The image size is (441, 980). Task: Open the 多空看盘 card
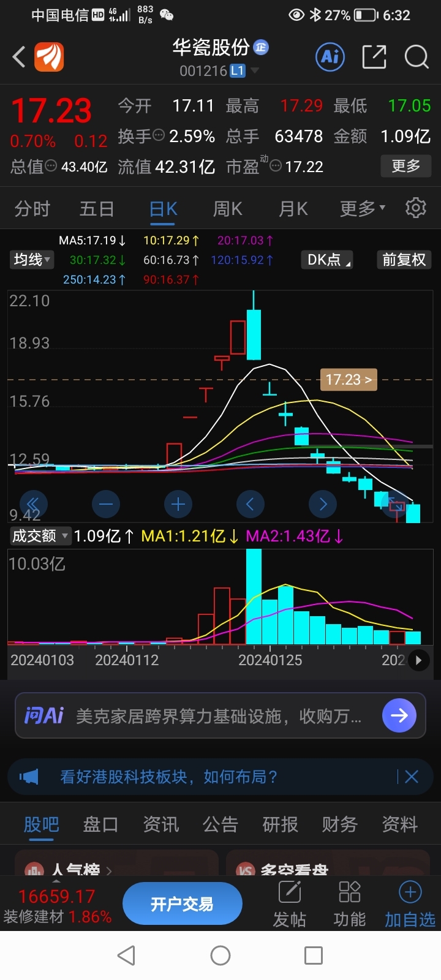328,862
